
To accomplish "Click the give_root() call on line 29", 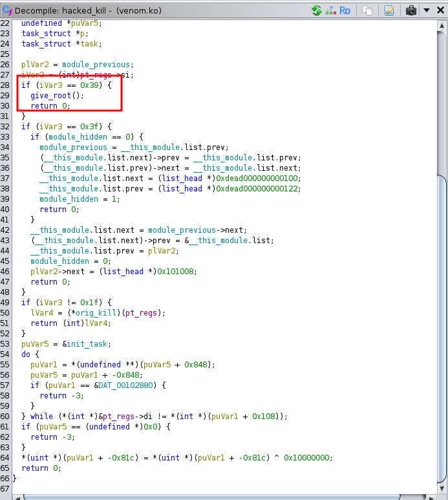I will pos(57,96).
